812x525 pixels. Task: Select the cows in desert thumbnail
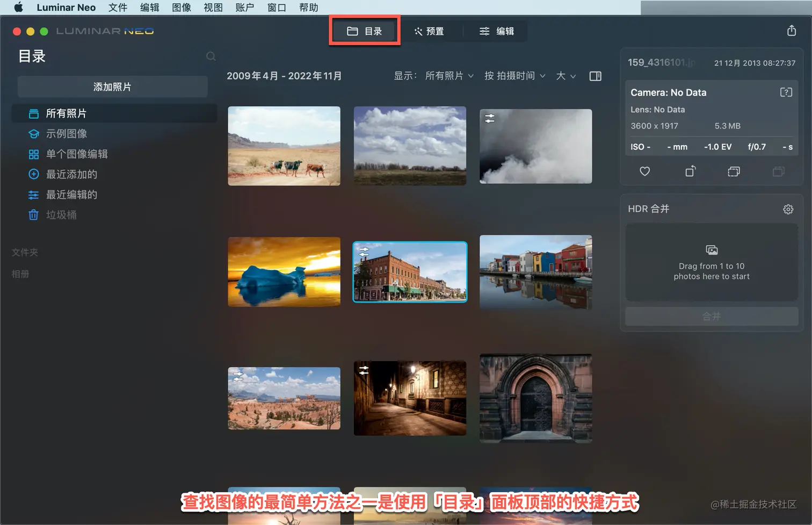[284, 146]
